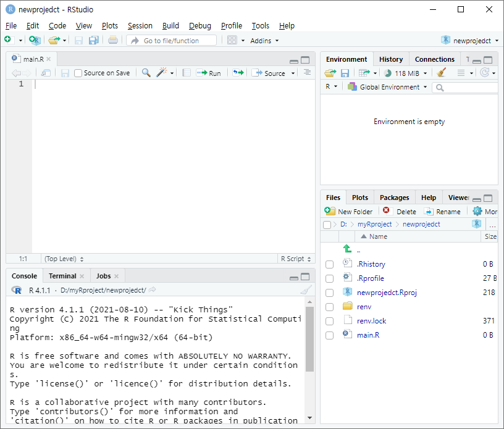Click the New Folder button
Screen dimensions: 504x429
348,212
